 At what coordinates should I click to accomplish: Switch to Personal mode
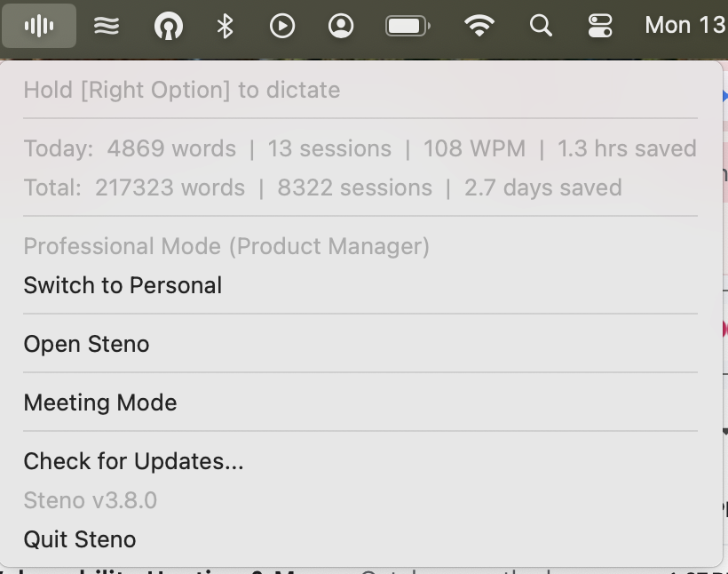point(123,285)
